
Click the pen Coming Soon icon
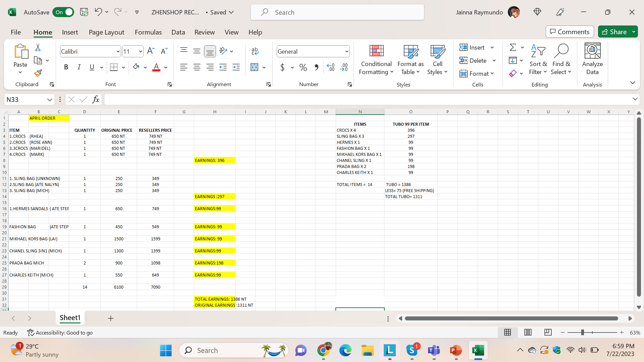(560, 12)
